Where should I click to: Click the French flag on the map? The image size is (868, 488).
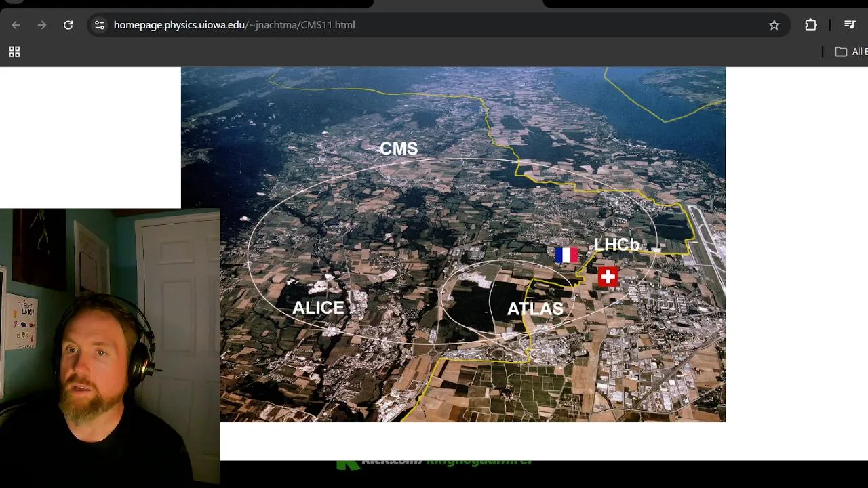(566, 255)
